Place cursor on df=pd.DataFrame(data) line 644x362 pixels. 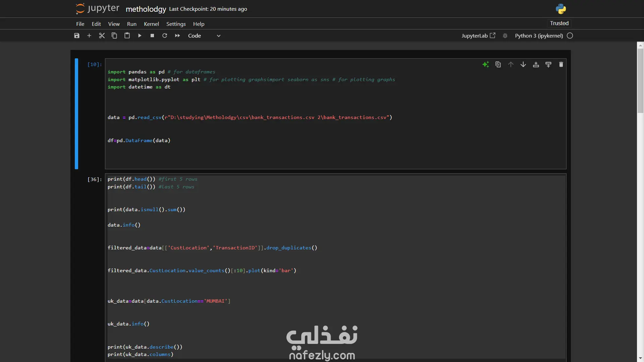tap(139, 140)
